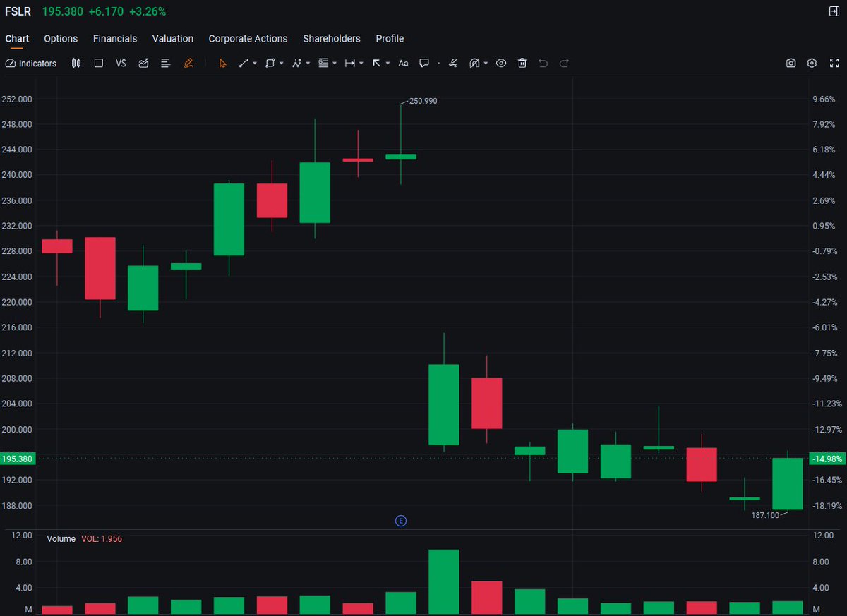Viewport: 847px width, 616px height.
Task: Open the Profile tab
Action: click(x=390, y=39)
